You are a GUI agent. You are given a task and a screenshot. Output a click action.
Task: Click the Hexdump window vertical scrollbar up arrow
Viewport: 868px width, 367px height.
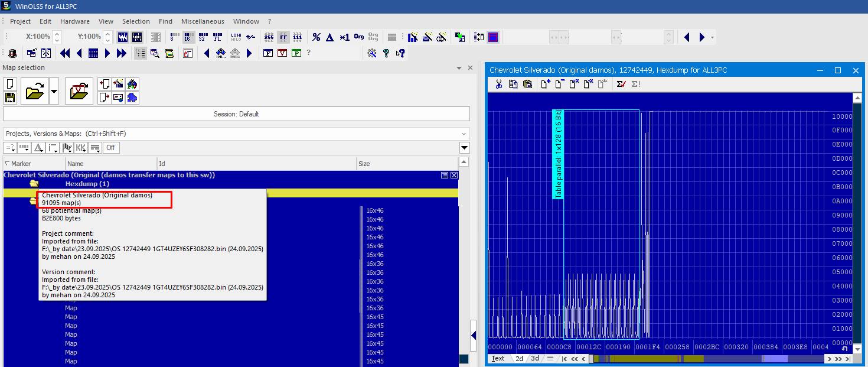click(857, 98)
